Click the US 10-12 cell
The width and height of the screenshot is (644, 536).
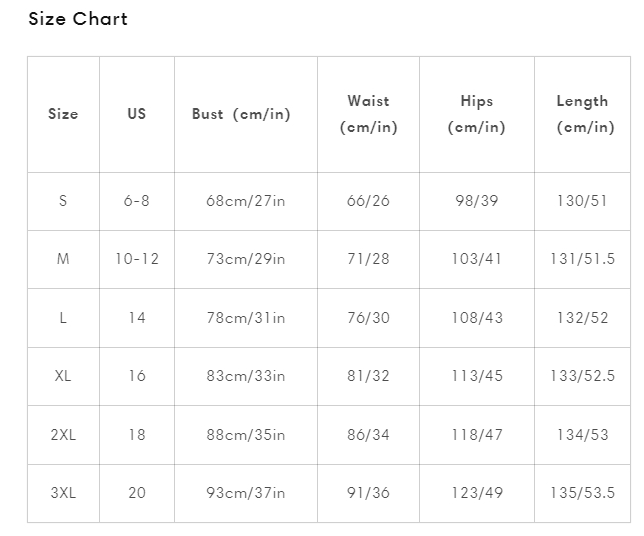[137, 259]
